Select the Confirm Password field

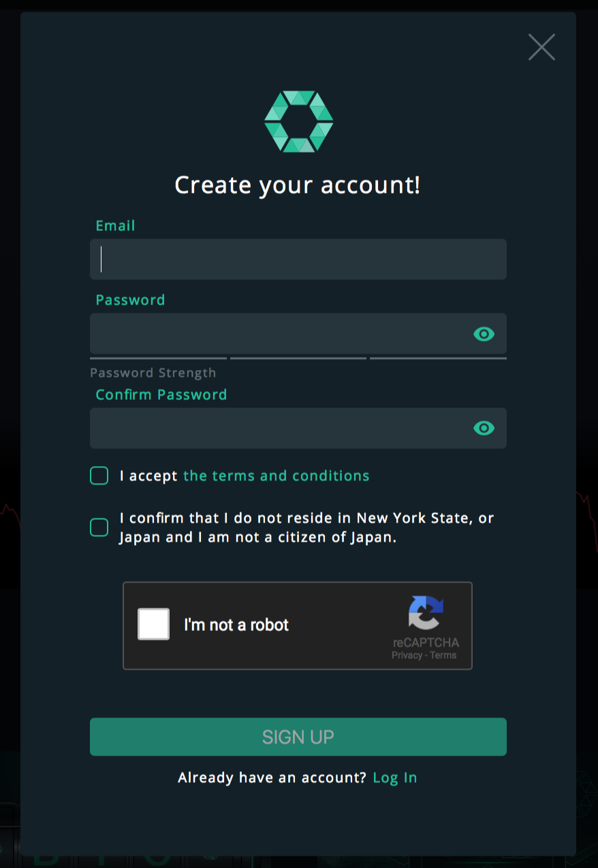pos(298,428)
